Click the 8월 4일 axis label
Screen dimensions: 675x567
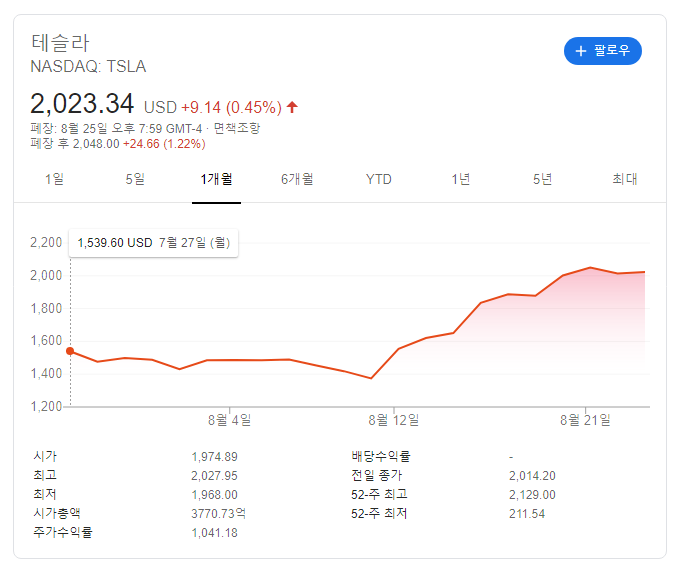229,420
